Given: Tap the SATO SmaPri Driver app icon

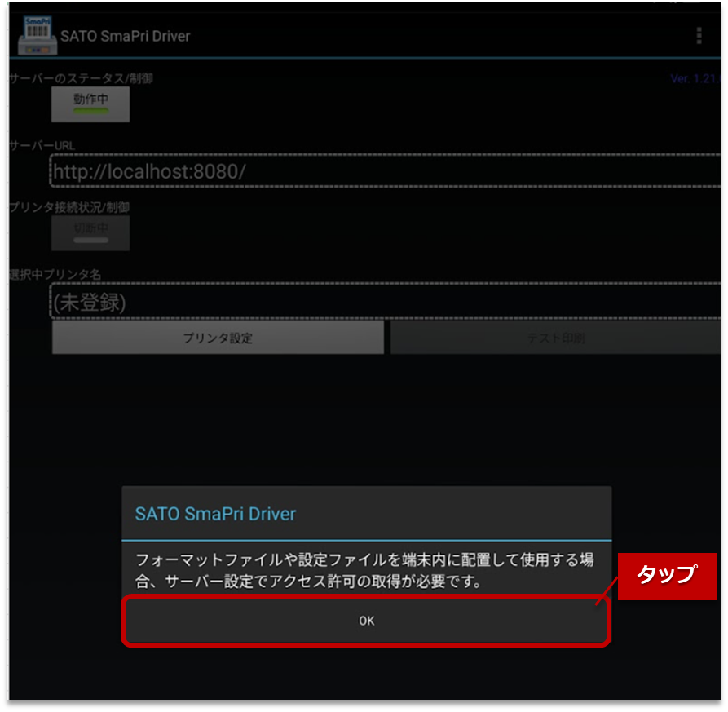Looking at the screenshot, I should click(x=38, y=36).
